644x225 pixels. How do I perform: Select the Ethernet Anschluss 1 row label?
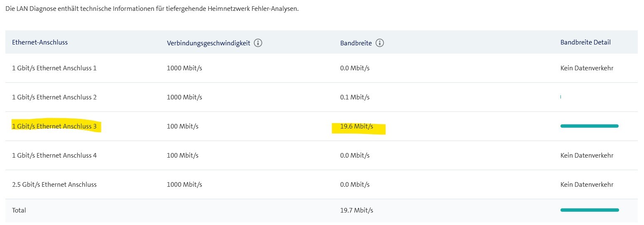pyautogui.click(x=54, y=68)
